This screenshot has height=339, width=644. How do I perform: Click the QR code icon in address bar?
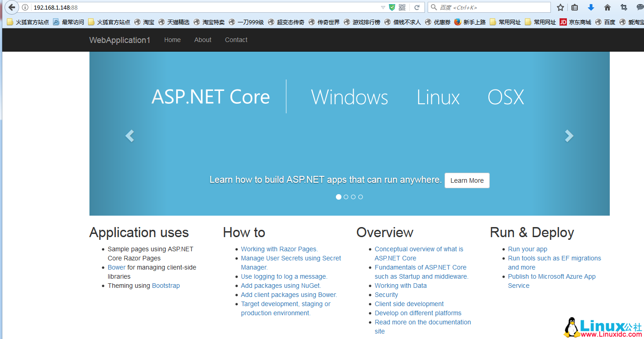coord(402,7)
